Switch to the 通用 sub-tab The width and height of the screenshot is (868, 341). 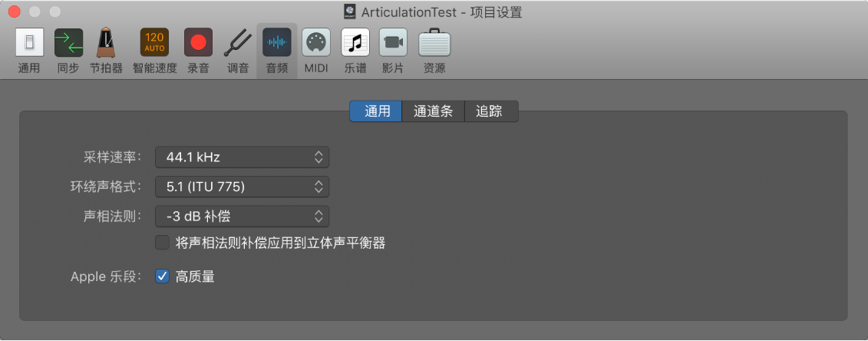[x=376, y=111]
